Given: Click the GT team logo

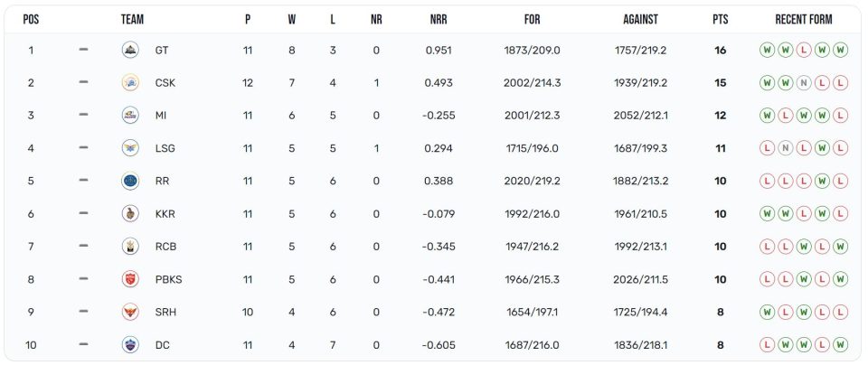Looking at the screenshot, I should pos(130,50).
